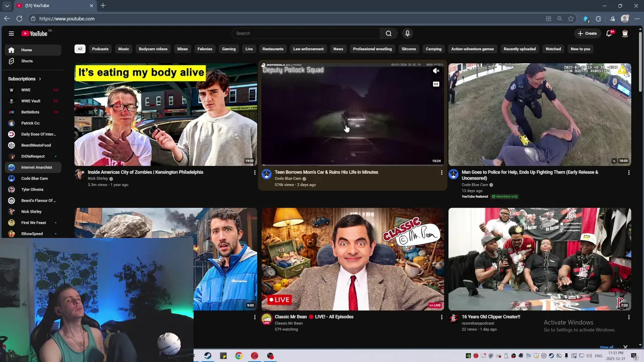
Task: Open the 16 Years Old Clipper Creator thumbnail
Action: point(539,259)
